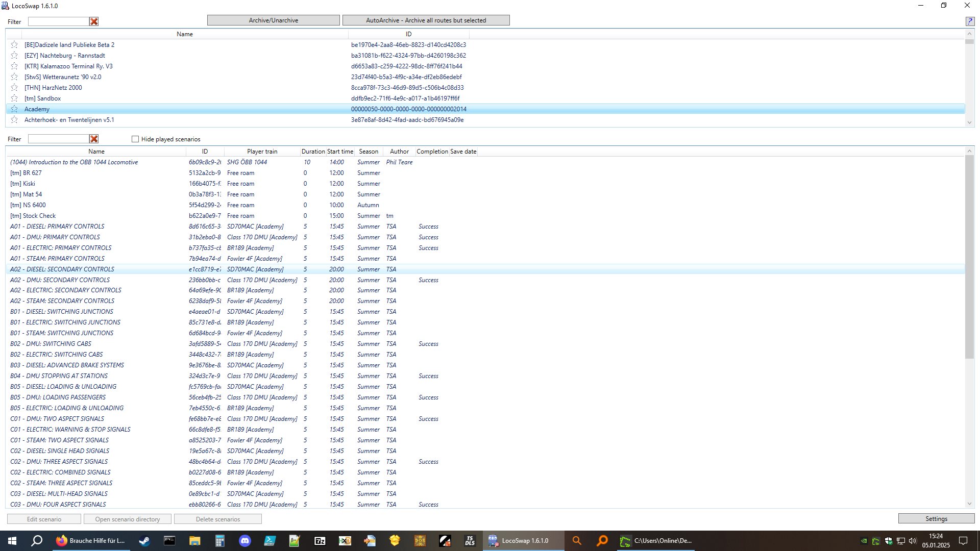Sort routes by Name column header

pyautogui.click(x=185, y=34)
